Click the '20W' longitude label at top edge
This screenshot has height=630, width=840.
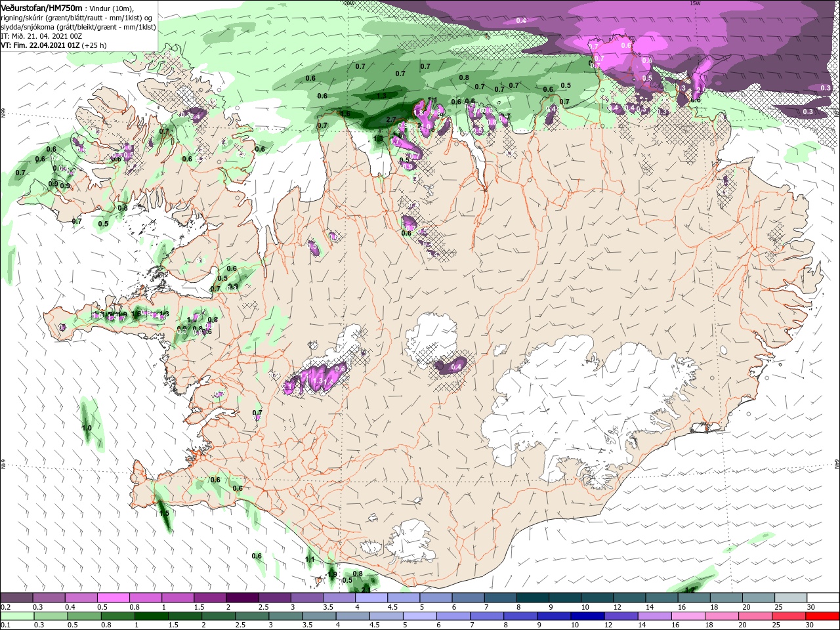pyautogui.click(x=348, y=3)
